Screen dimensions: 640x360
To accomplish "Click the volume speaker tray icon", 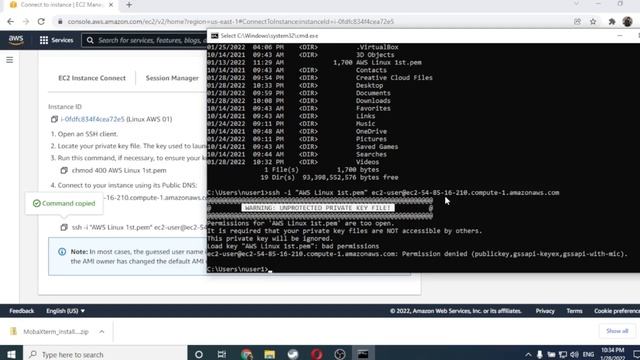I will (x=574, y=354).
